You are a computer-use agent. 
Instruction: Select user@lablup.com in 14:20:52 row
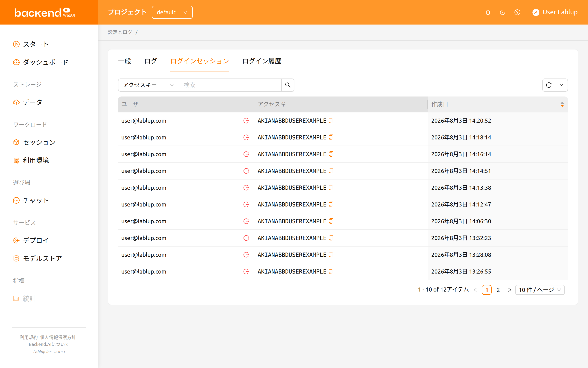tap(144, 120)
